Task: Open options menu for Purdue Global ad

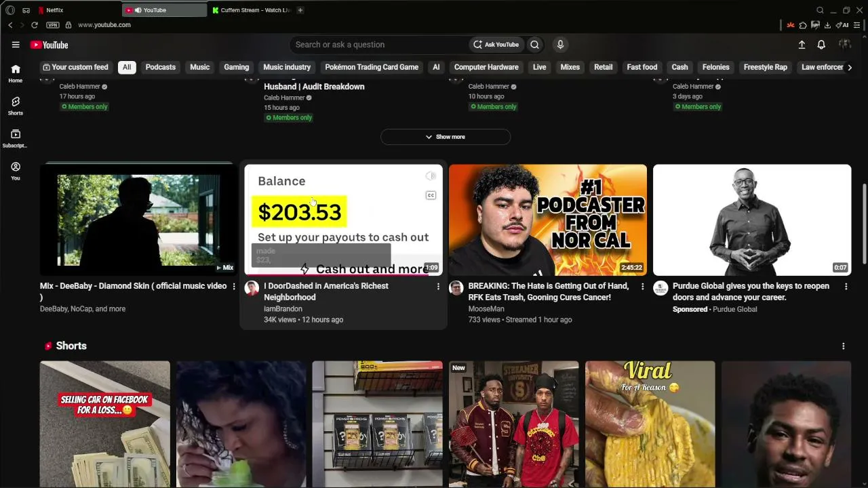Action: [x=846, y=287]
